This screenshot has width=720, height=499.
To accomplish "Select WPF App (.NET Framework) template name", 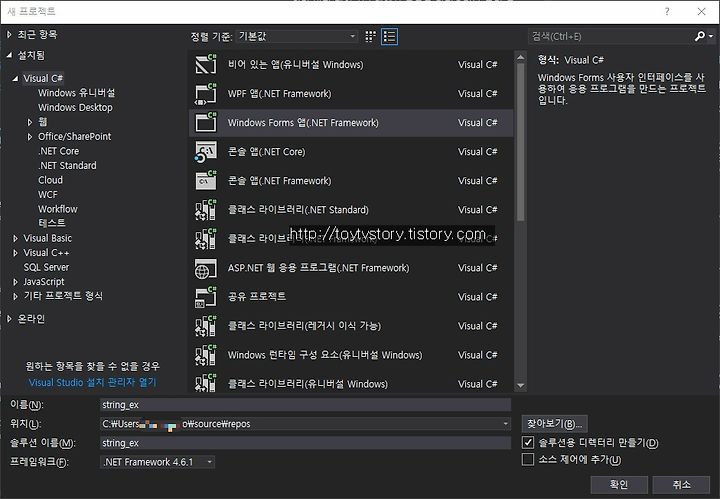I will point(280,94).
